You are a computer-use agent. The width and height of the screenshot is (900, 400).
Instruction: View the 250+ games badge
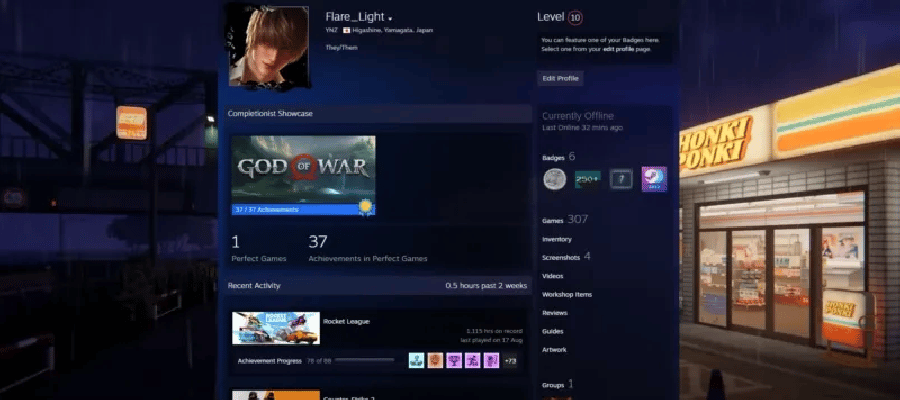[587, 180]
